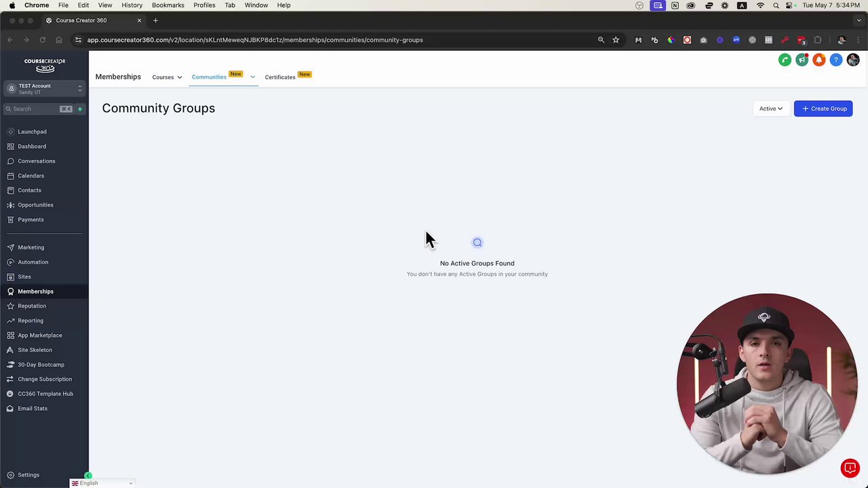Open the red chat support widget

[x=850, y=468]
